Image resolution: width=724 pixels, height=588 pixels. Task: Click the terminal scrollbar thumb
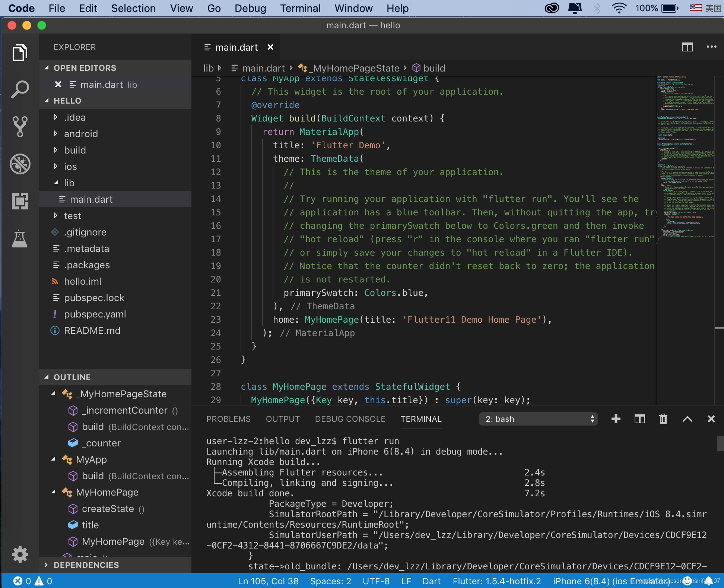click(x=720, y=443)
